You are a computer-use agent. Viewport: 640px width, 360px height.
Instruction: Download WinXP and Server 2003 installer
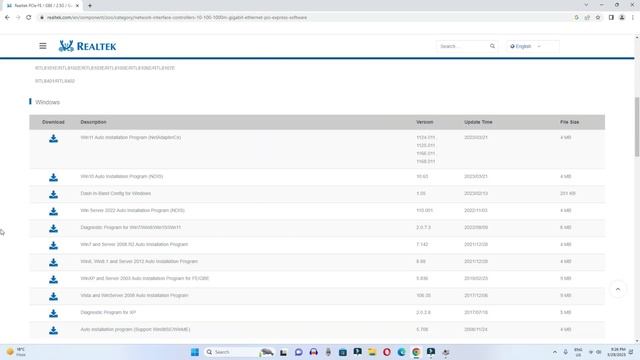click(53, 280)
